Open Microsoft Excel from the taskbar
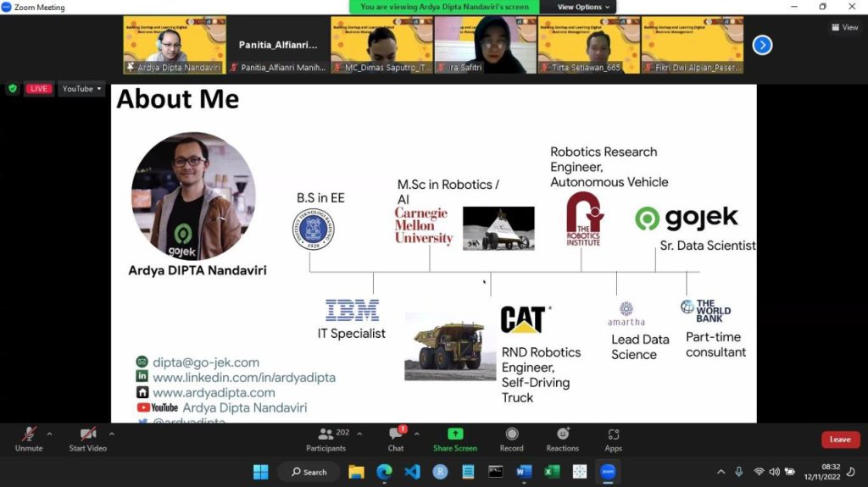This screenshot has height=487, width=868. pyautogui.click(x=551, y=472)
